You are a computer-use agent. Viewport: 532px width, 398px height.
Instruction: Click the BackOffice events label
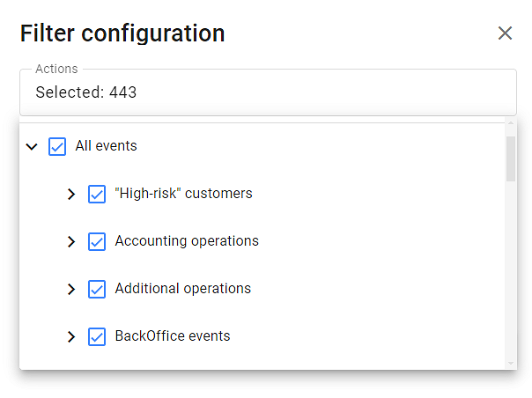pyautogui.click(x=173, y=336)
